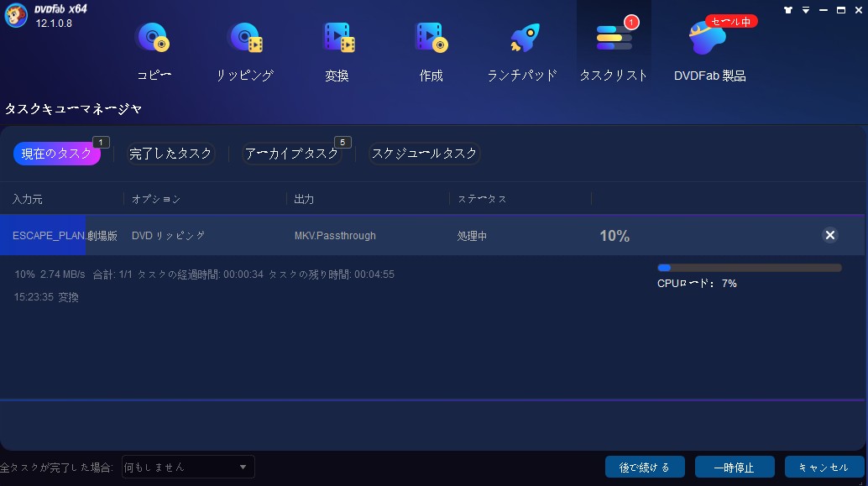868x486 pixels.
Task: Click the elapsed time 00:00:34 status text
Action: pyautogui.click(x=243, y=274)
